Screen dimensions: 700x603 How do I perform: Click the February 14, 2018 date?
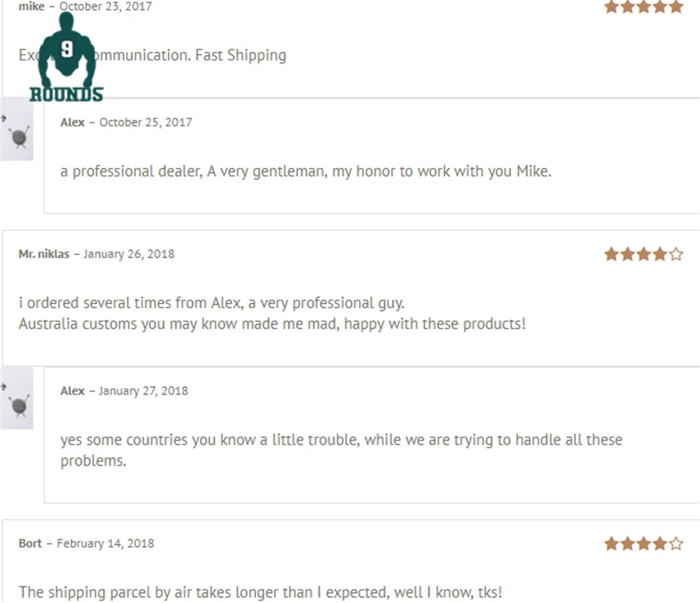point(106,543)
